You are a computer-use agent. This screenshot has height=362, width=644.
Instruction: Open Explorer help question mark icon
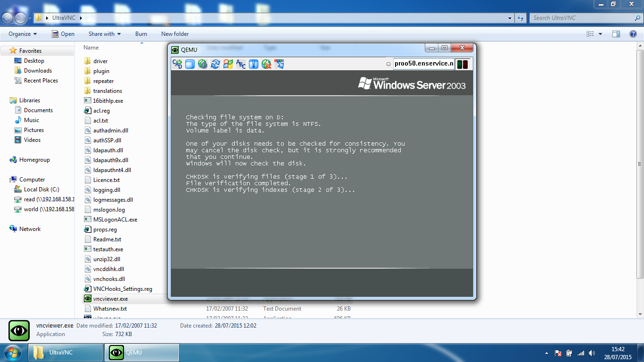(634, 34)
